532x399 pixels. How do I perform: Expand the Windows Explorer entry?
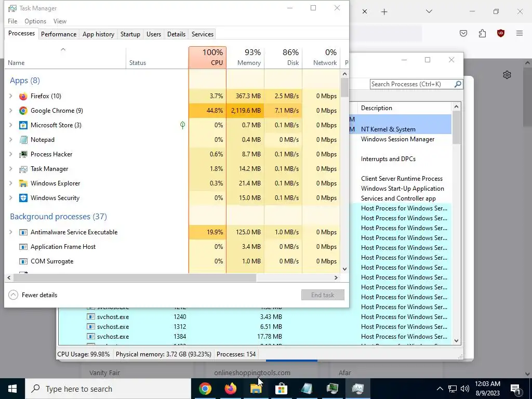point(11,183)
